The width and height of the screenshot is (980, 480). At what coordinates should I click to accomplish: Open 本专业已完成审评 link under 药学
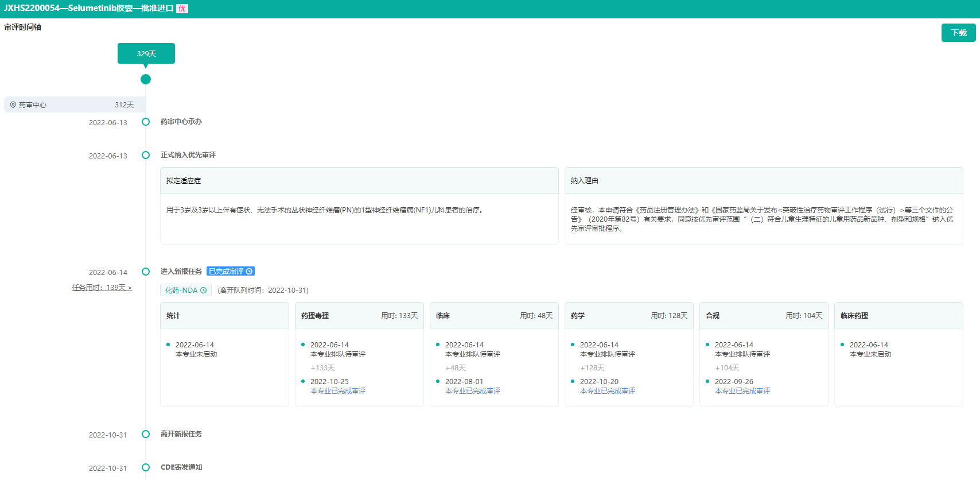tap(608, 391)
